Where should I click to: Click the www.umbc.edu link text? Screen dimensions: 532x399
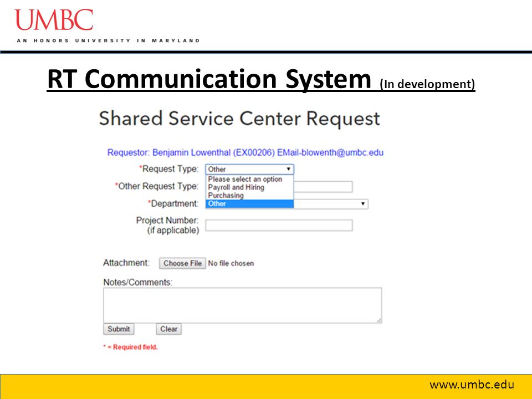click(472, 385)
